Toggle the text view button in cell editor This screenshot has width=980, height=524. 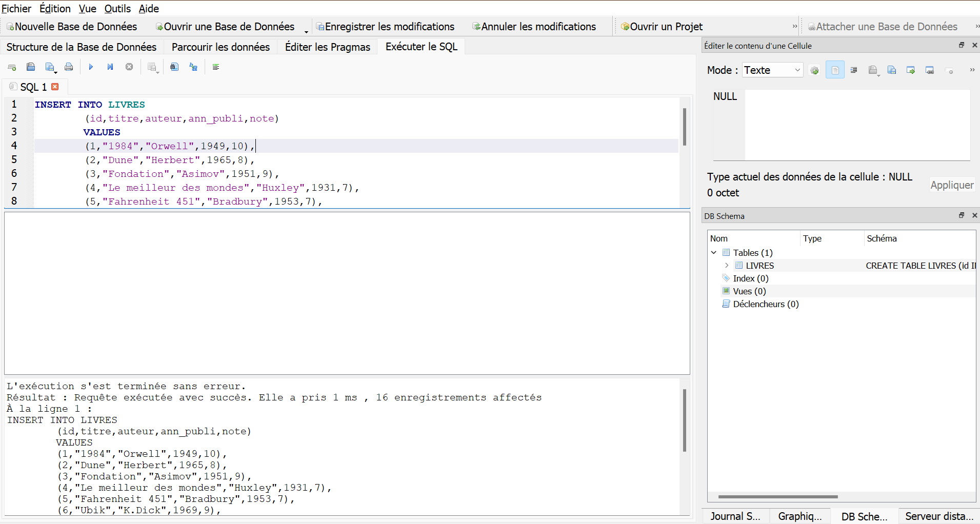pos(835,70)
